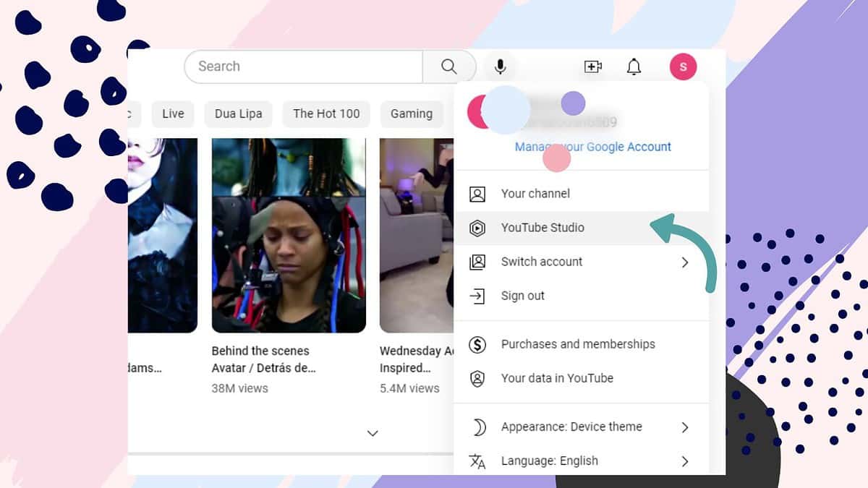Expand the Switch account submenu arrow
868x488 pixels.
coord(685,262)
